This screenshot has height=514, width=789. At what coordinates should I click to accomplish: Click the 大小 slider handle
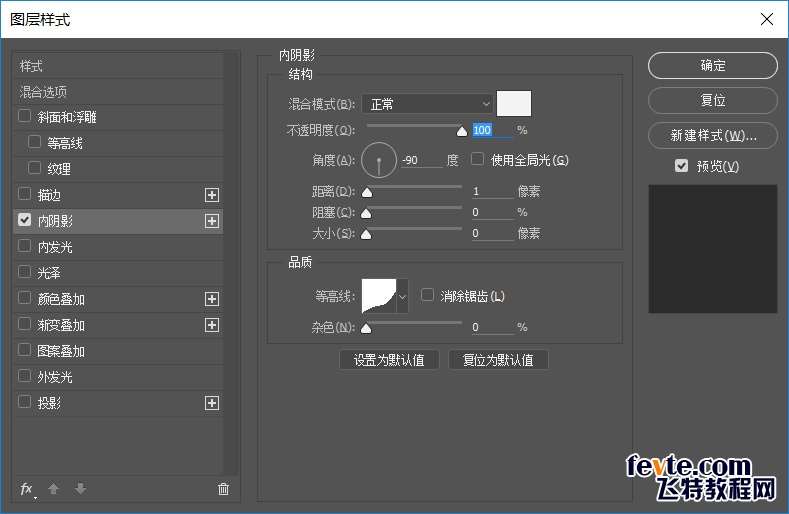366,235
